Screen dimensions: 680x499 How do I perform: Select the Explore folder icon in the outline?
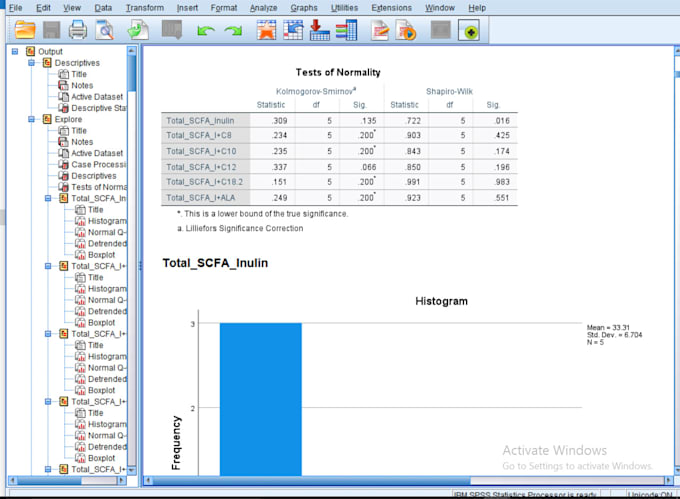coord(47,119)
